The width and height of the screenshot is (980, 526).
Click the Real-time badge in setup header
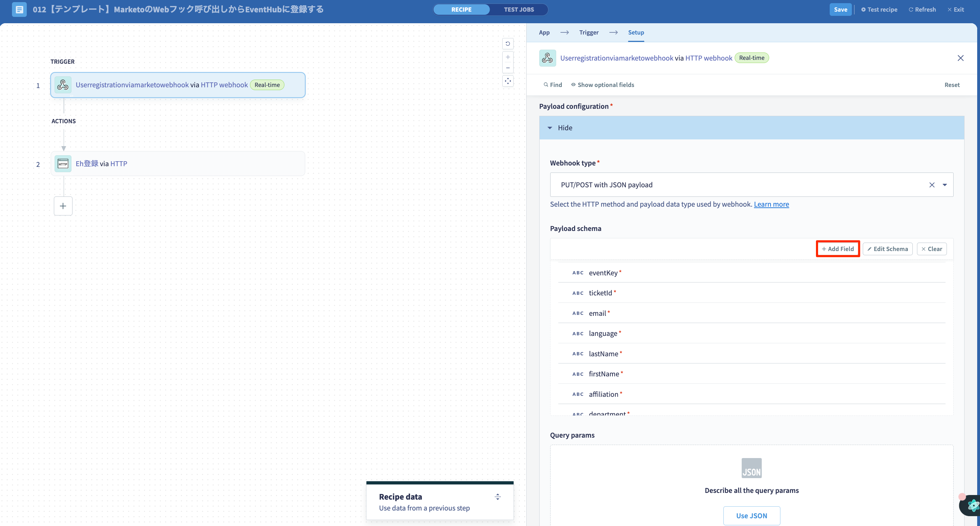752,58
